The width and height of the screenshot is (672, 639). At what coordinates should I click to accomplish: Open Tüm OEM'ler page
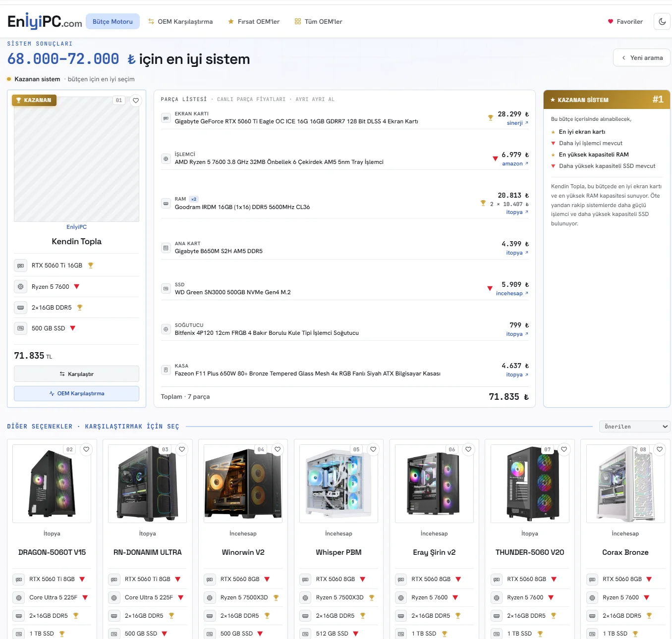(x=318, y=21)
